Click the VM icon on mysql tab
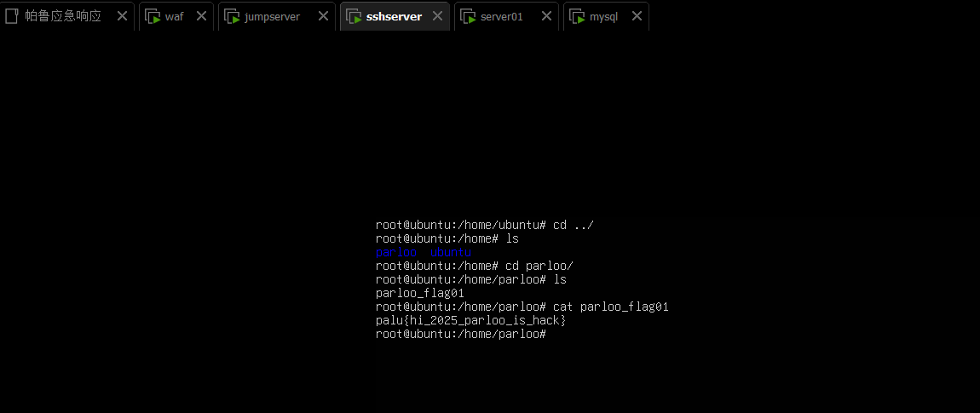 (x=577, y=16)
